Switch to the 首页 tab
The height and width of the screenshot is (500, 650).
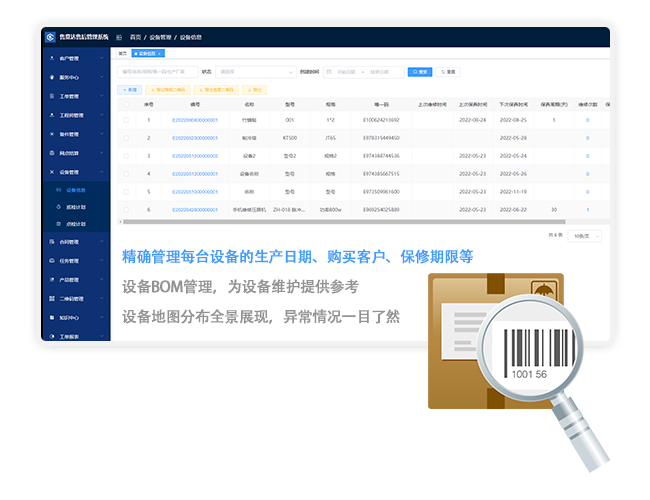pyautogui.click(x=123, y=53)
